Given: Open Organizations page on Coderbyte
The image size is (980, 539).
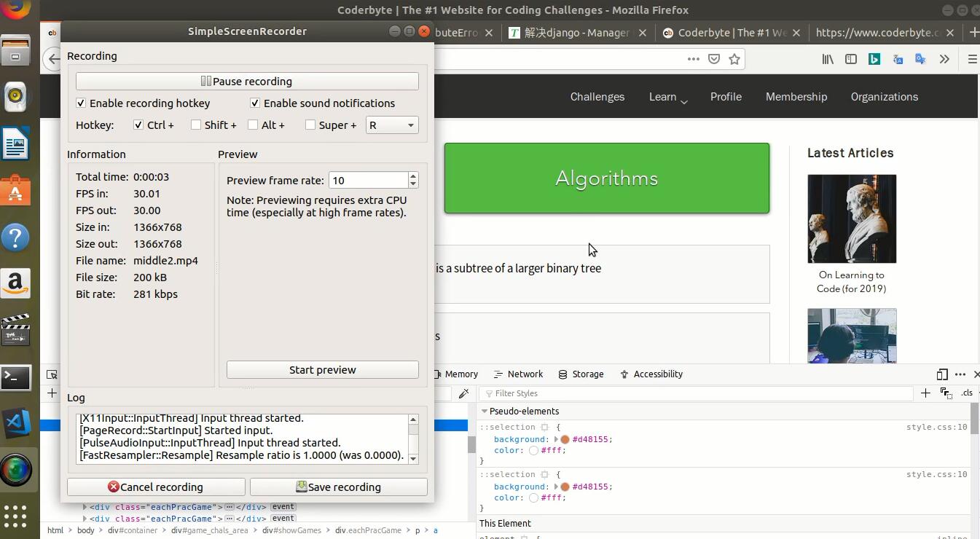Looking at the screenshot, I should [885, 97].
